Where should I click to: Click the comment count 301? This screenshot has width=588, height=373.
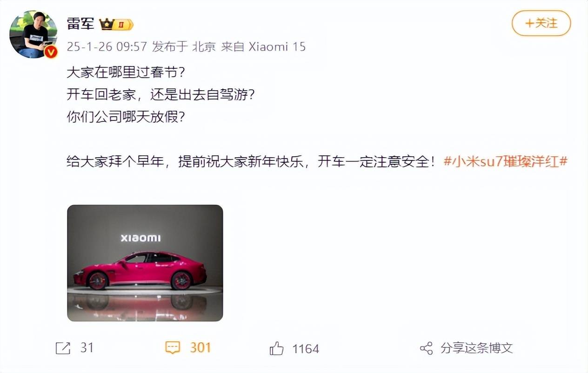[x=200, y=348]
